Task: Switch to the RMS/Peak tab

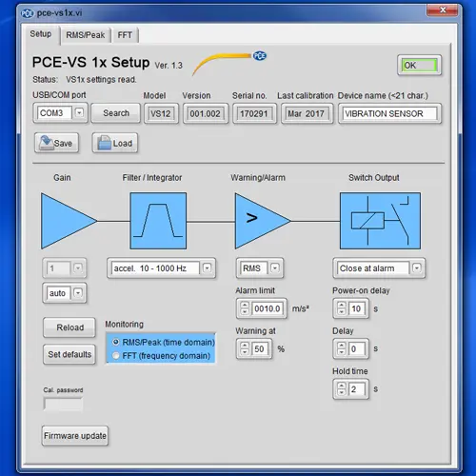Action: [86, 35]
